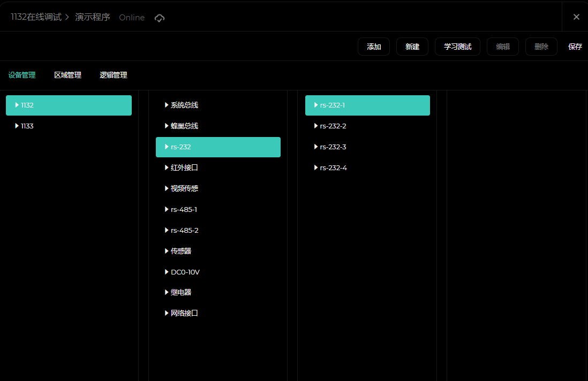588x381 pixels.
Task: Select the DC0-10V row
Action: coord(218,272)
